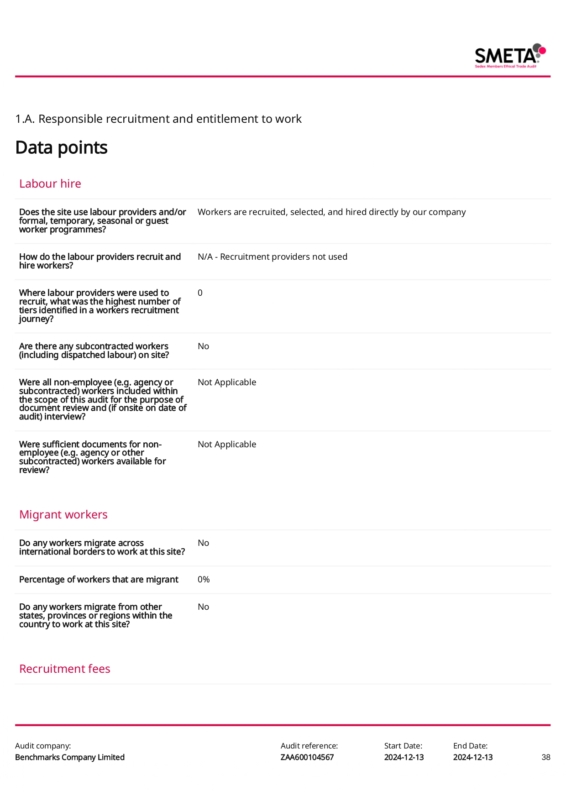Select the 'No' answer for subcontracted workers
This screenshot has height=801, width=566.
click(x=203, y=346)
